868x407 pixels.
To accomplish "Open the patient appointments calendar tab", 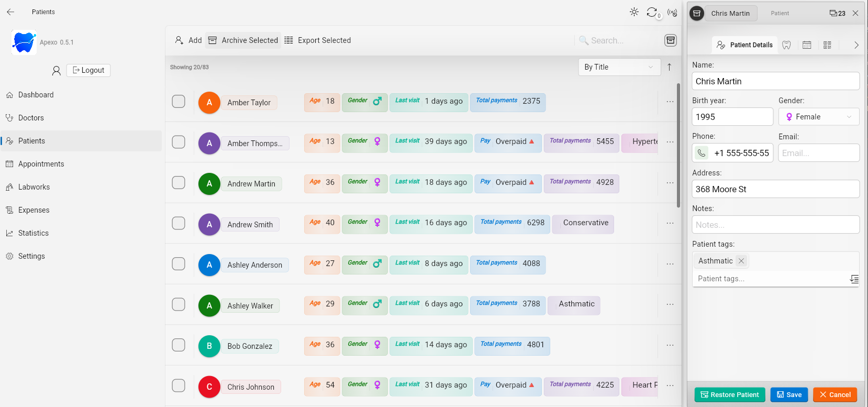I will click(807, 45).
